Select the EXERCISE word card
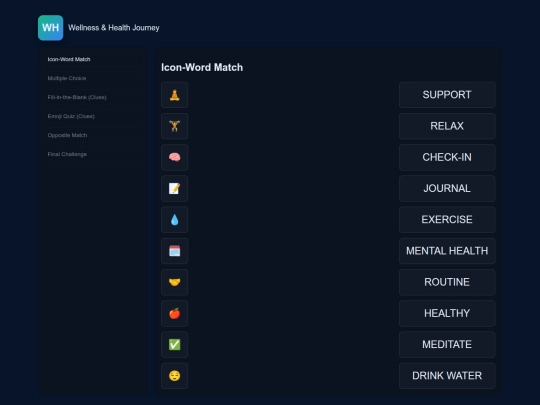Screen dimensions: 540x405 tap(447, 220)
